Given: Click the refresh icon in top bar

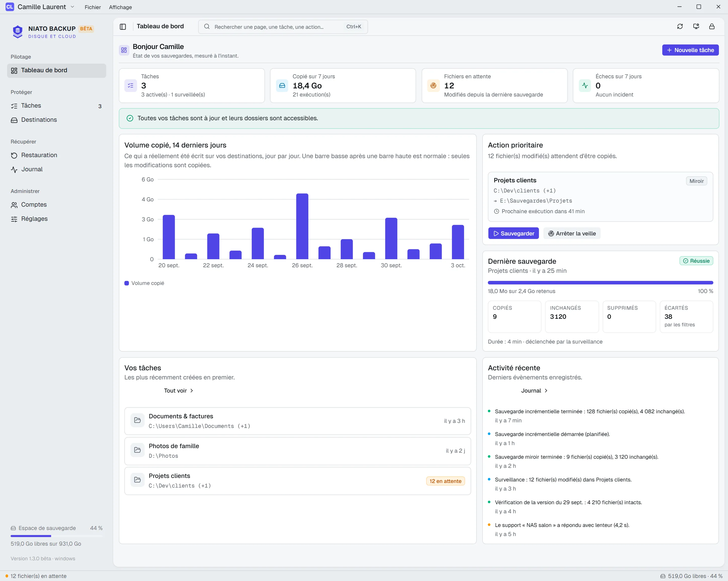Looking at the screenshot, I should coord(680,26).
